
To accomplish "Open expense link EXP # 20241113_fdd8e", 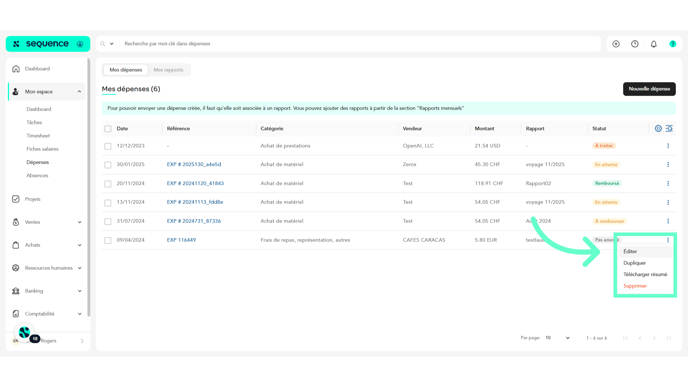I will [x=195, y=202].
